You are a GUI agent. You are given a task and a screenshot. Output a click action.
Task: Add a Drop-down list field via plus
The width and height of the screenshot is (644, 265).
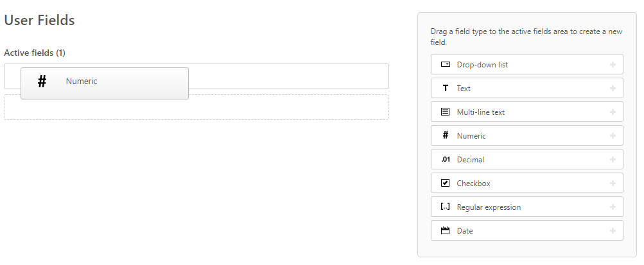tap(613, 65)
